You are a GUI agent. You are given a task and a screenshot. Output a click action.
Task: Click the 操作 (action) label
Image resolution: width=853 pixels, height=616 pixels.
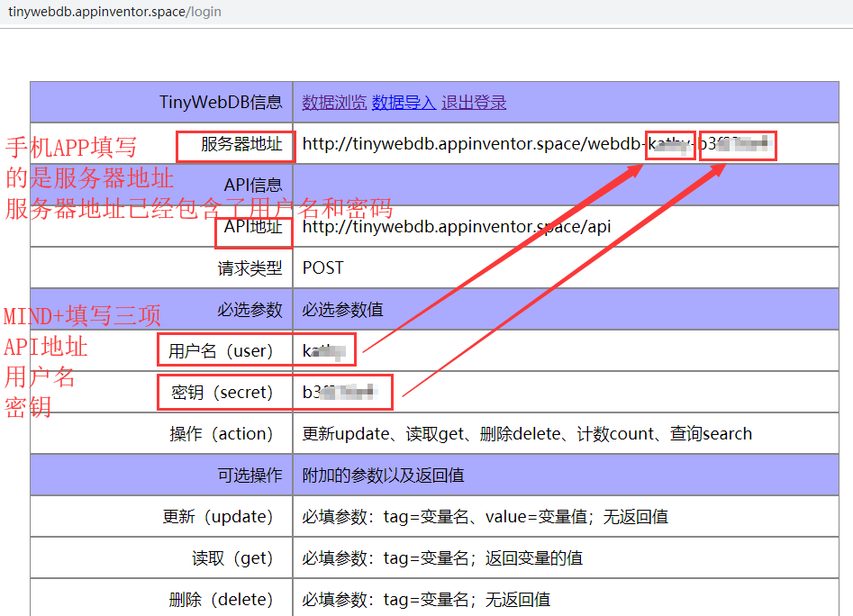click(221, 434)
